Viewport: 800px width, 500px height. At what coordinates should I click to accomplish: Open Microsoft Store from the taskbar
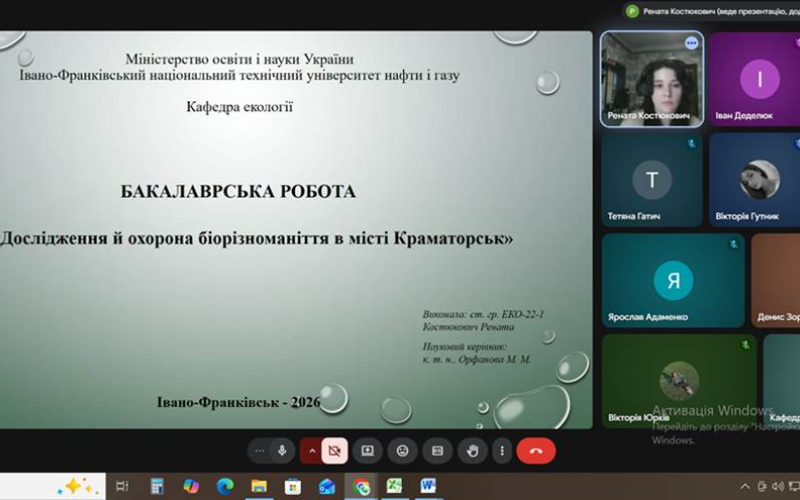(292, 486)
